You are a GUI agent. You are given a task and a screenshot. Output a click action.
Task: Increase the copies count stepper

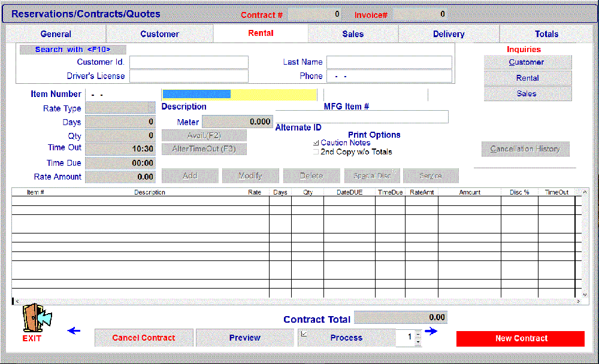tap(418, 334)
